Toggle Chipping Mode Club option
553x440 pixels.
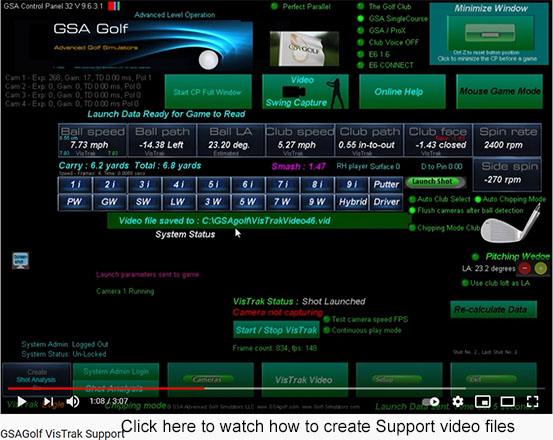click(x=412, y=228)
